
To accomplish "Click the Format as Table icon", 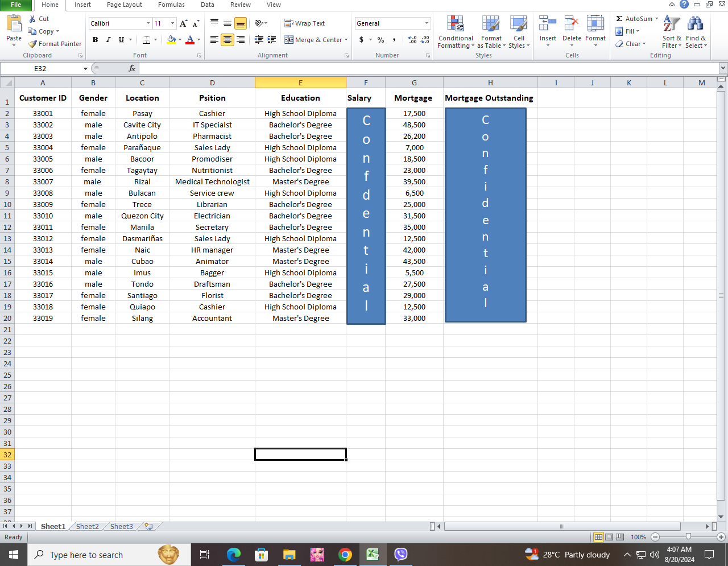I will point(491,24).
